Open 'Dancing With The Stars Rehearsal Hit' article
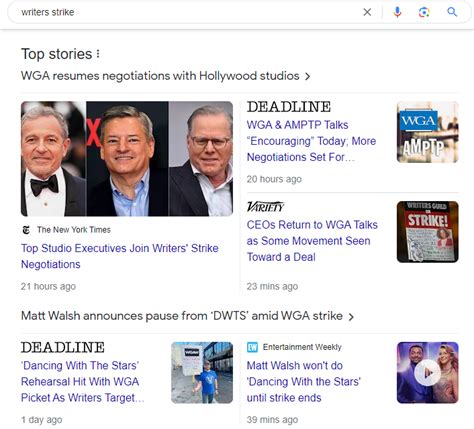The height and width of the screenshot is (429, 474). tap(82, 382)
